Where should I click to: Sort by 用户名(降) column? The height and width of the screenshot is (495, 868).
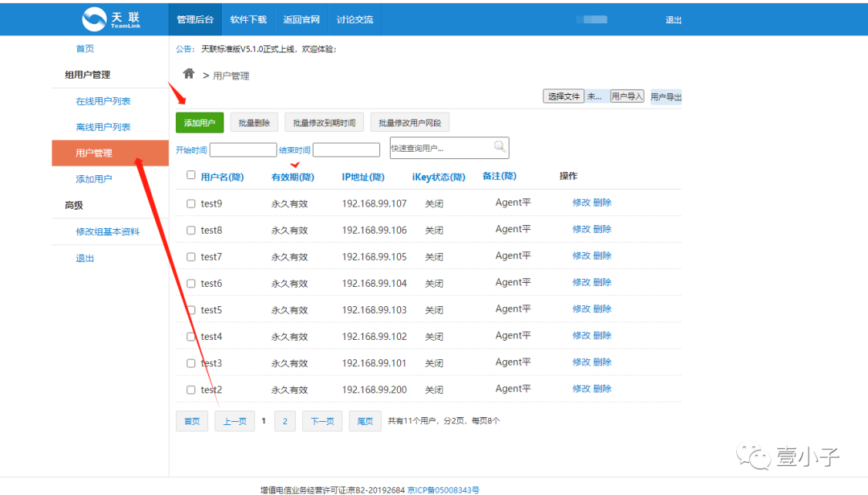click(222, 177)
